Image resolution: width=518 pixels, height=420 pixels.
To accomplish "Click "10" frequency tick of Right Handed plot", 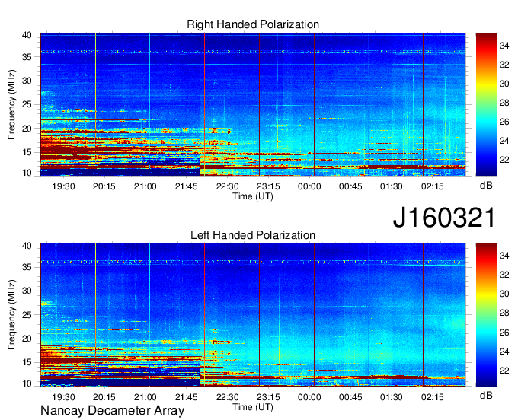I will pos(27,173).
